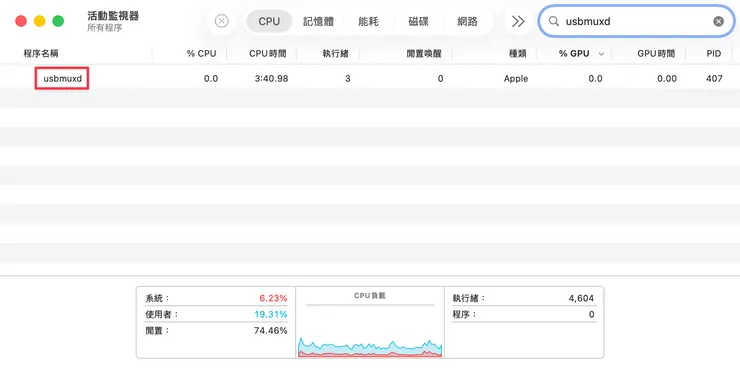The width and height of the screenshot is (740, 370).
Task: Sort by 種類 column header
Action: point(518,53)
